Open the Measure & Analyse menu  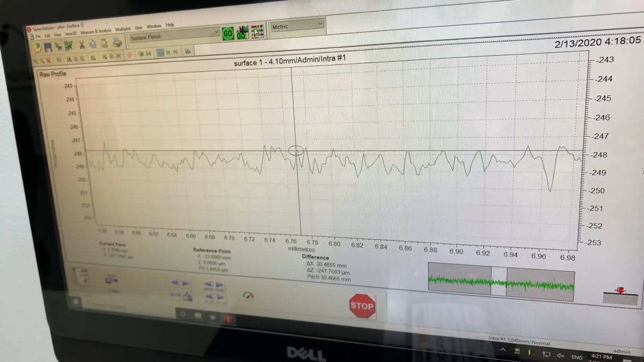tap(95, 29)
